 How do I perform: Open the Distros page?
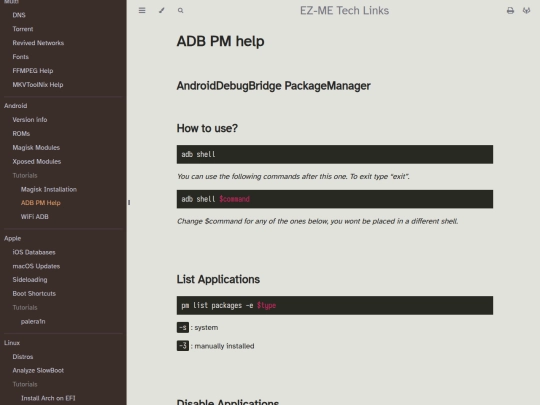pos(23,357)
